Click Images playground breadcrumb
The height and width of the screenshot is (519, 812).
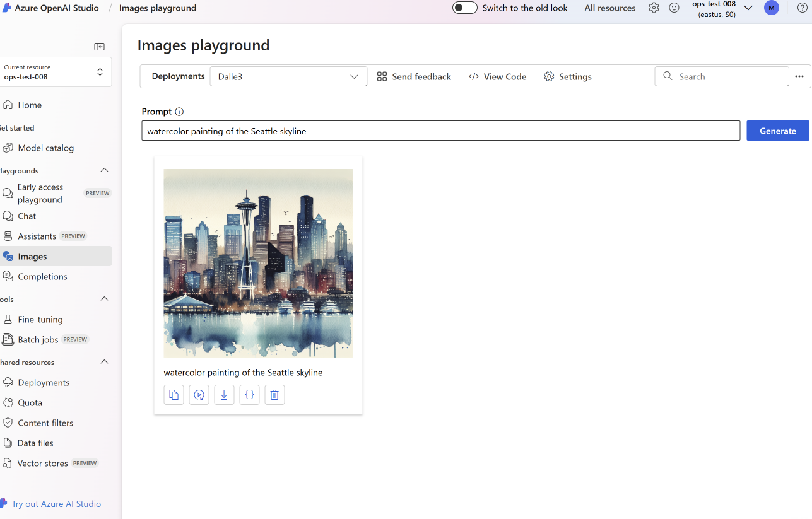click(x=158, y=8)
